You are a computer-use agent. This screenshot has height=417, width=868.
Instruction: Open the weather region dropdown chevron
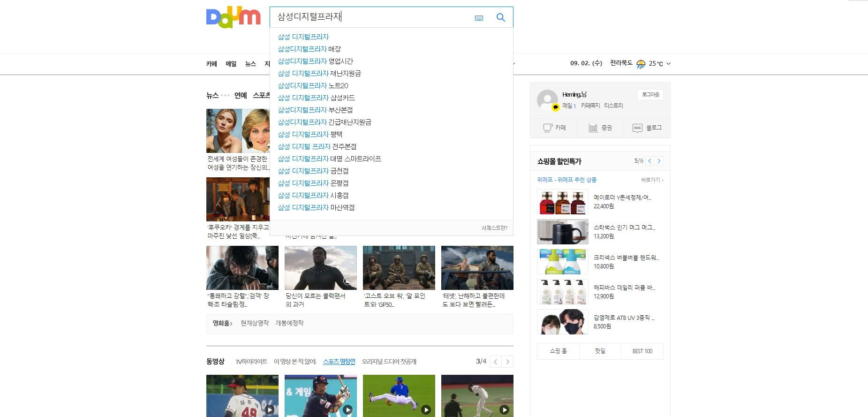[669, 64]
